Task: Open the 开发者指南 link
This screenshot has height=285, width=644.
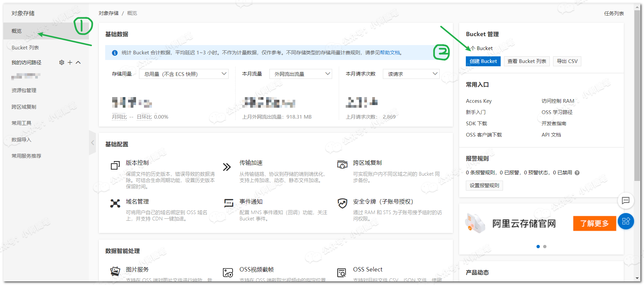Action: tap(554, 124)
